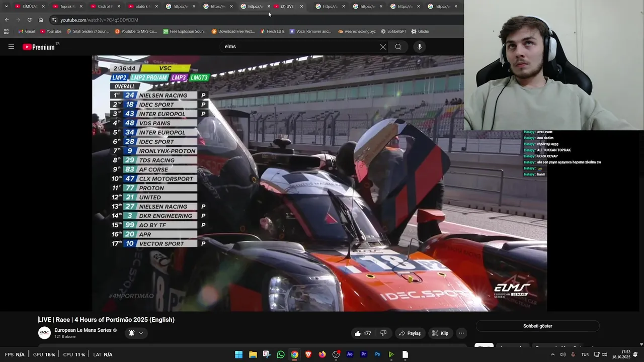
Task: Open WhatsApp from the taskbar
Action: click(x=280, y=354)
